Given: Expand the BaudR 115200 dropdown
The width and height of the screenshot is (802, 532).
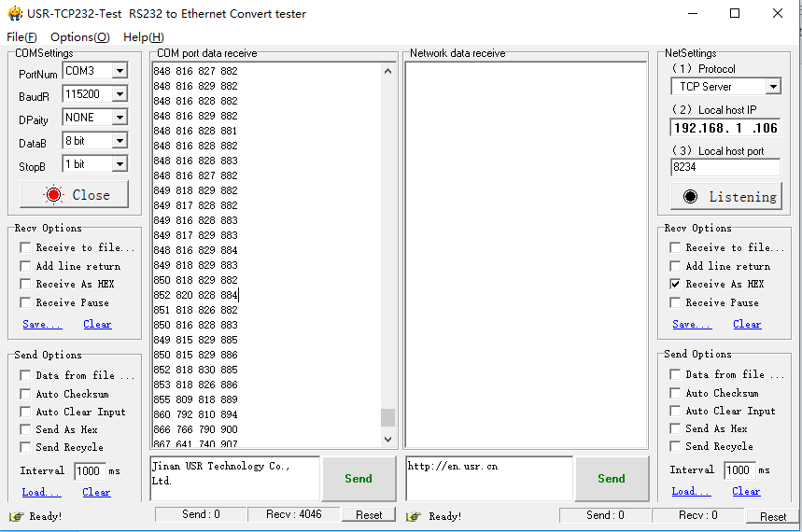Looking at the screenshot, I should pyautogui.click(x=120, y=94).
